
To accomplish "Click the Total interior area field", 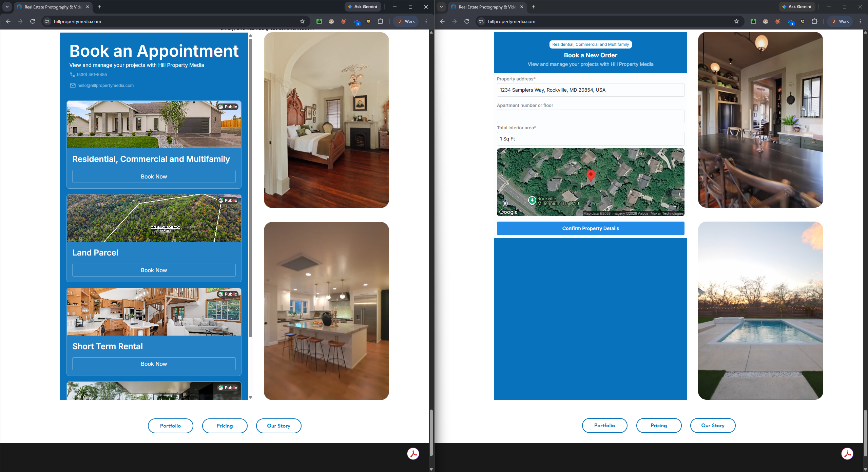I will click(x=591, y=139).
